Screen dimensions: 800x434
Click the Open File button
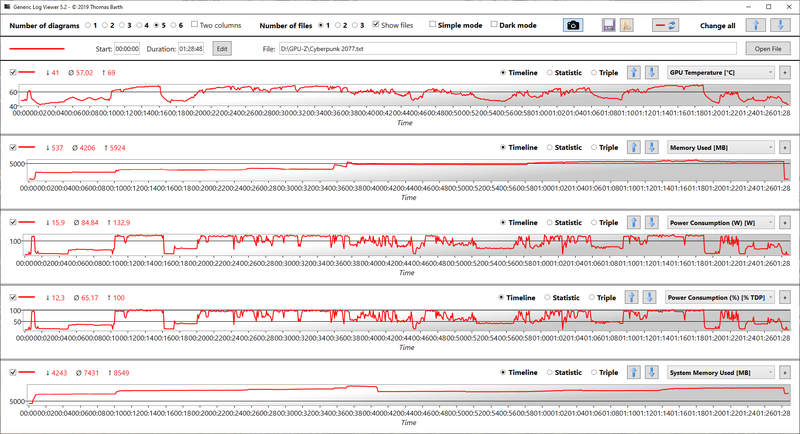click(x=768, y=48)
